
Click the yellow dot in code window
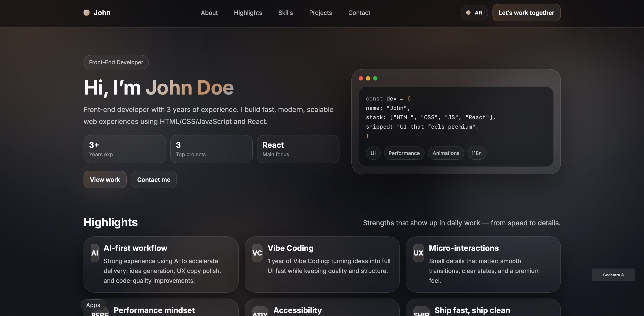368,78
